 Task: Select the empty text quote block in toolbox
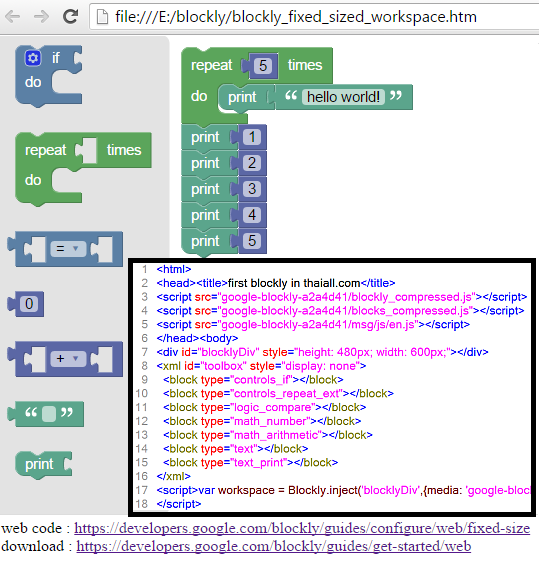tap(46, 414)
